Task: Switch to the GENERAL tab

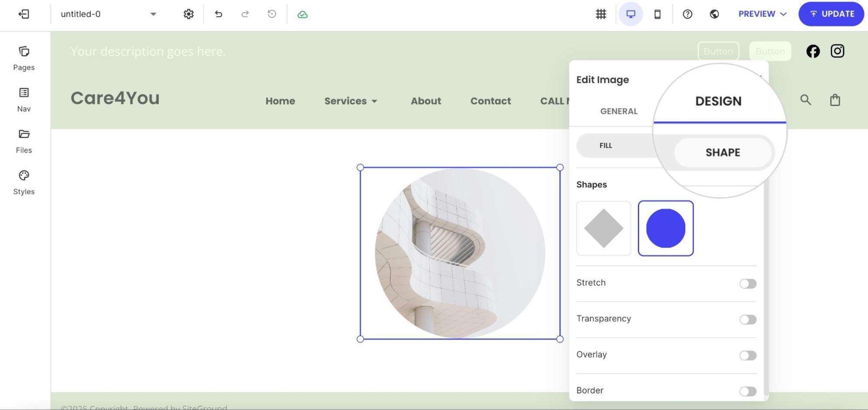Action: [x=619, y=111]
